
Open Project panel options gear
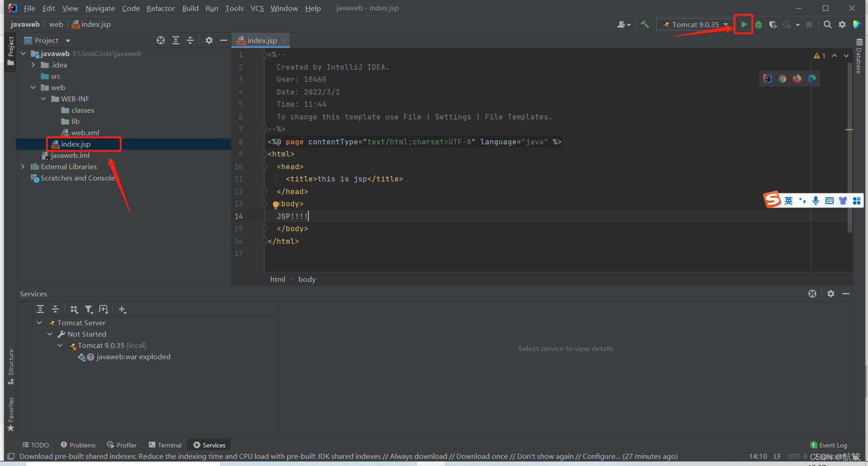209,40
